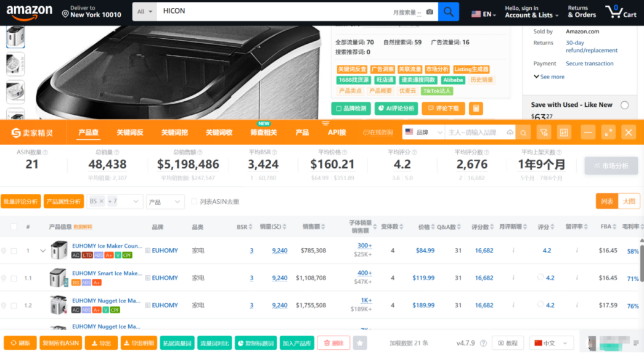Open Secure transaction link
Image resolution: width=644 pixels, height=353 pixels.
[589, 64]
